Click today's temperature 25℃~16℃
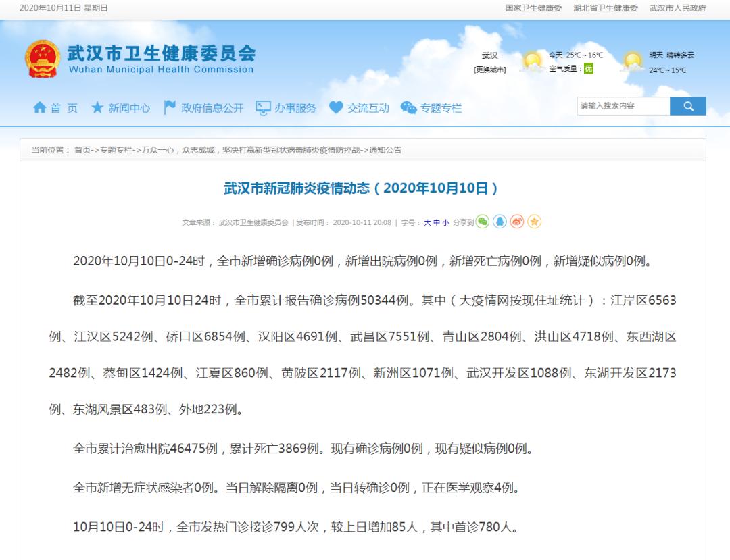730x560 pixels. pos(584,55)
